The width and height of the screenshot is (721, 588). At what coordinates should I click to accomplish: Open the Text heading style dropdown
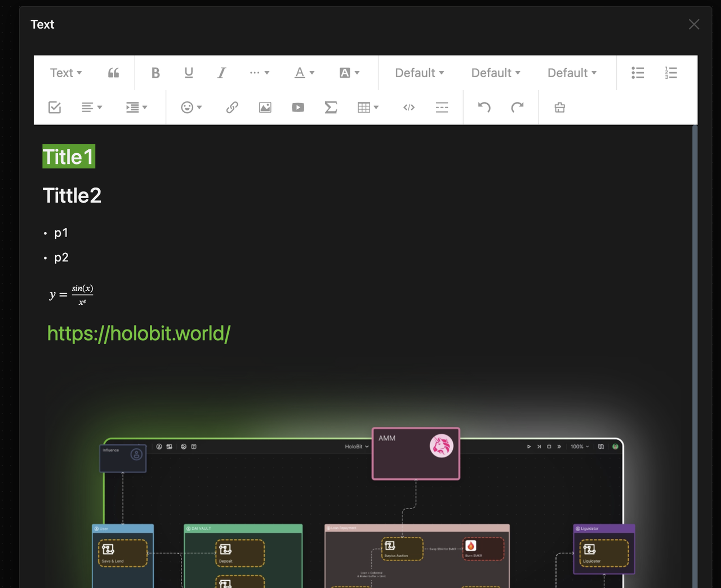[x=66, y=73]
